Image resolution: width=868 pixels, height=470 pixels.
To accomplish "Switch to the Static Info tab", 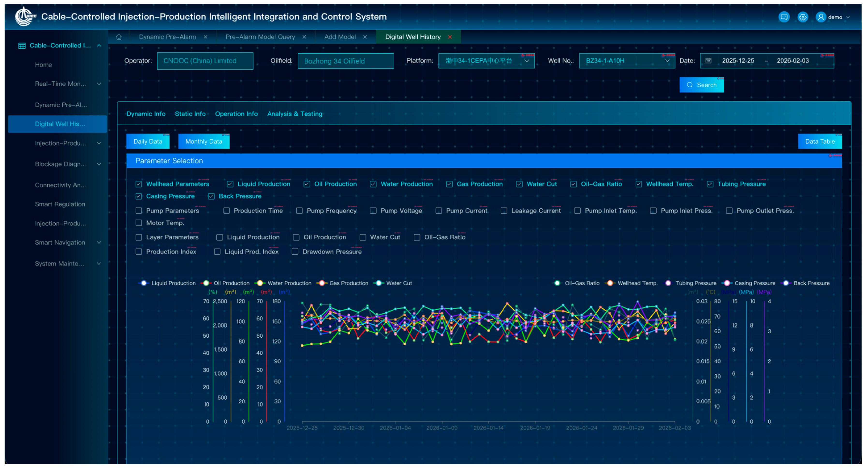I will (x=190, y=114).
